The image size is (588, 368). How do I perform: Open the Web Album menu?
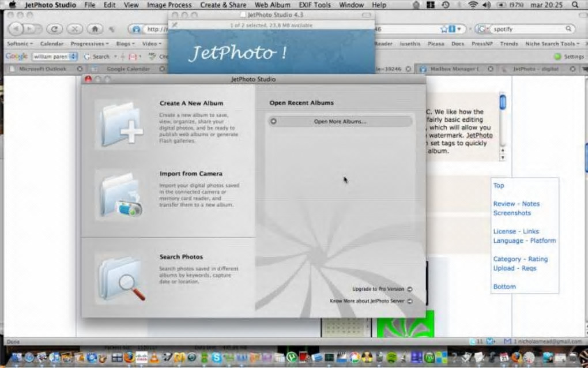point(272,5)
